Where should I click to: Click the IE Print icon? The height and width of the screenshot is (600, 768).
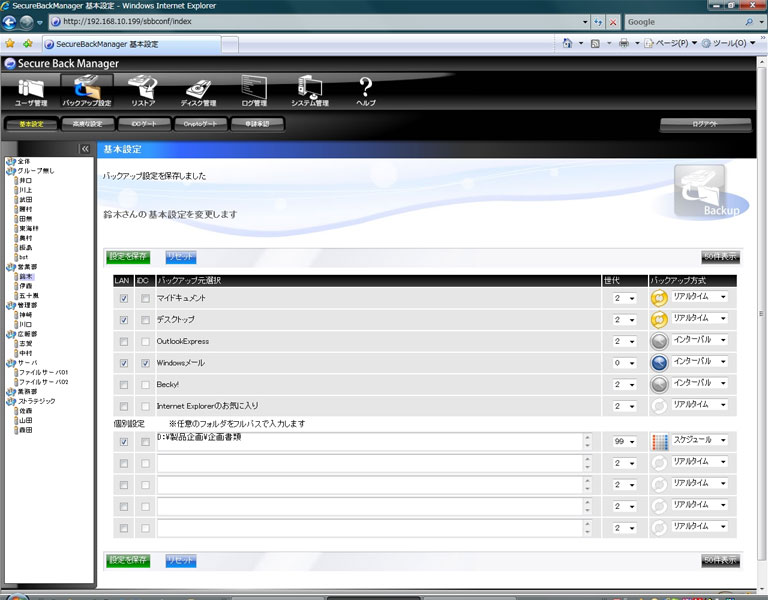624,43
